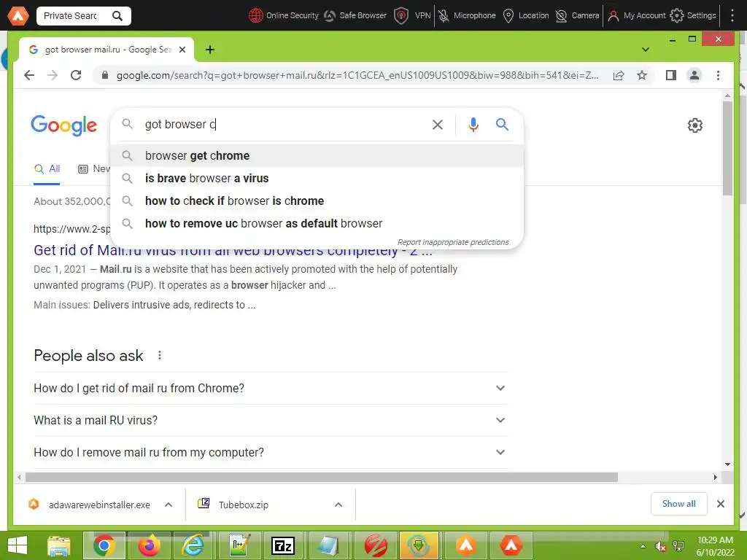Screen dimensions: 747x560
Task: Expand adawarewebinstaller.exe download options
Action: click(169, 505)
